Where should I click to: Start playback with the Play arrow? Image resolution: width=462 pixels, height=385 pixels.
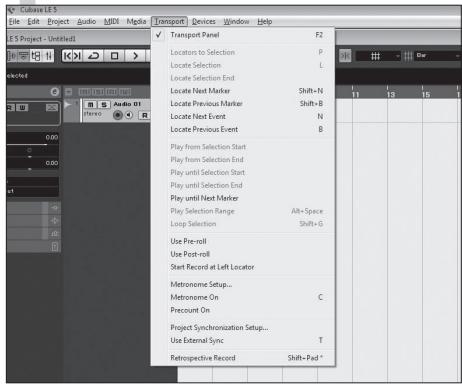(x=135, y=56)
